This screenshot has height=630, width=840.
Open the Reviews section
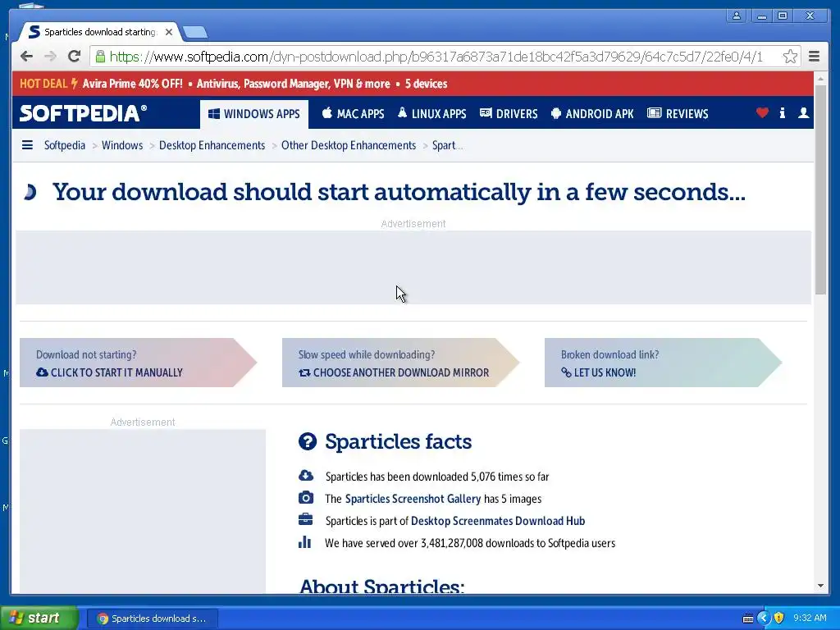[678, 113]
